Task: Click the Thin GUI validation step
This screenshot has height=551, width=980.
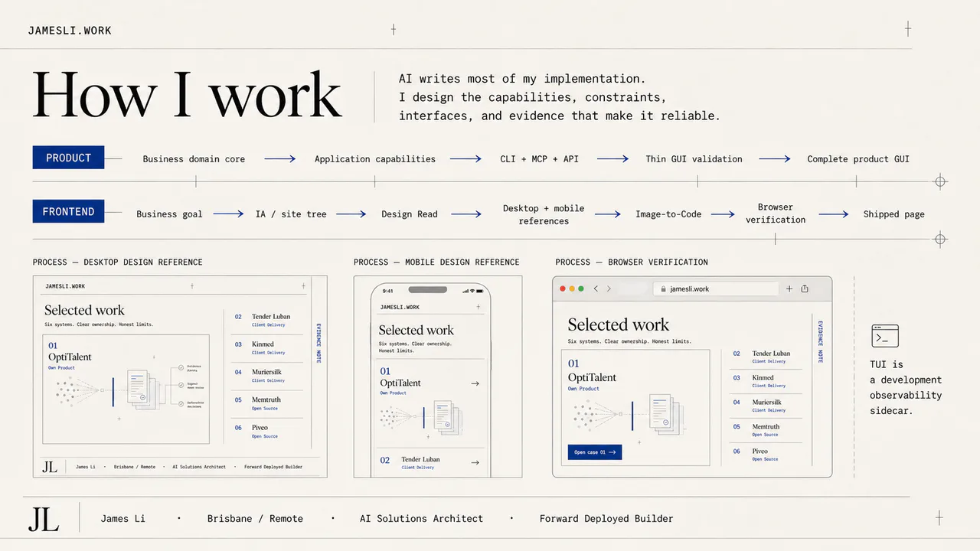Action: tap(694, 159)
